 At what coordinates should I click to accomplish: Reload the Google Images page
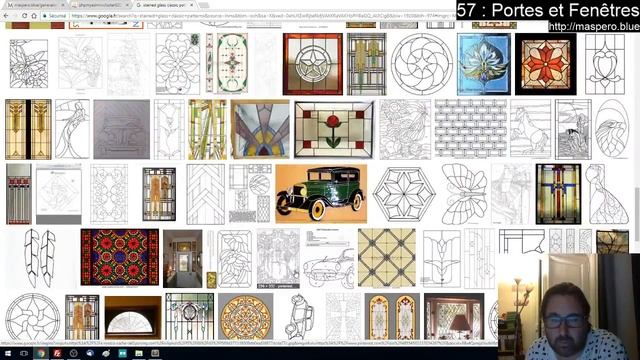[x=24, y=16]
